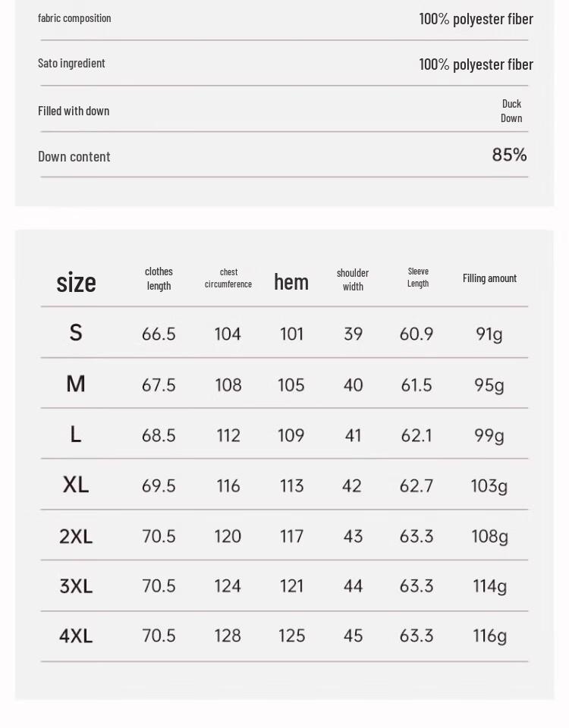The height and width of the screenshot is (728, 569).
Task: Select the XL size row label
Action: coord(76,485)
